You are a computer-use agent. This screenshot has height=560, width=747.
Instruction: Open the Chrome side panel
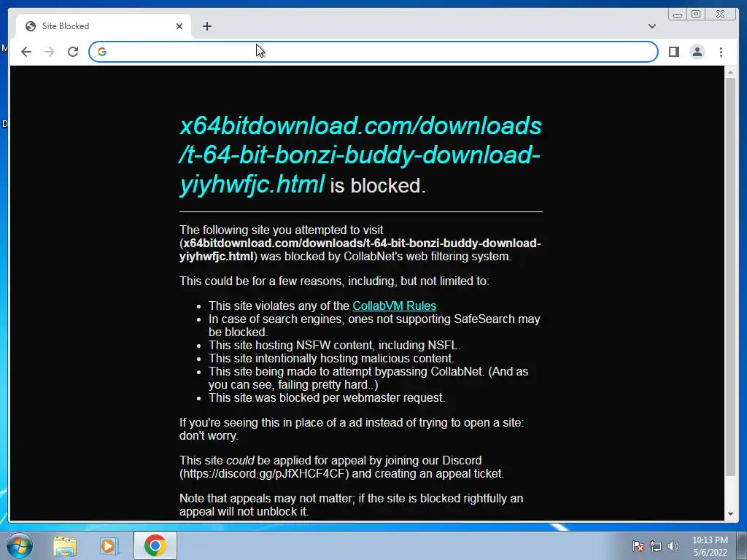pyautogui.click(x=673, y=52)
